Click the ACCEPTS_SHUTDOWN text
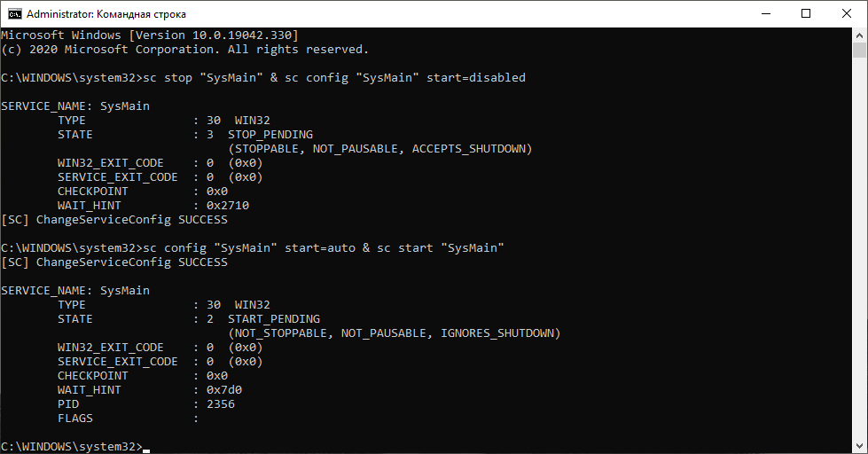868x454 pixels. tap(472, 149)
